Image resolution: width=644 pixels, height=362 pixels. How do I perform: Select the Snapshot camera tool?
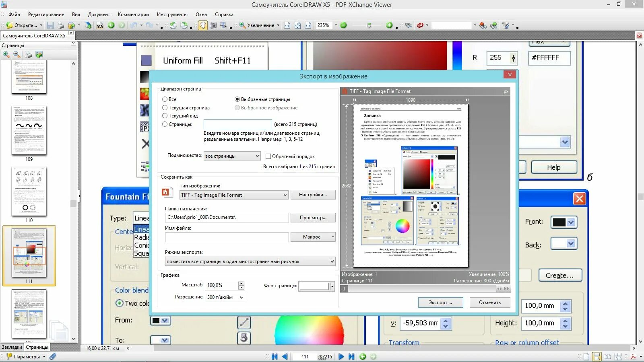213,25
